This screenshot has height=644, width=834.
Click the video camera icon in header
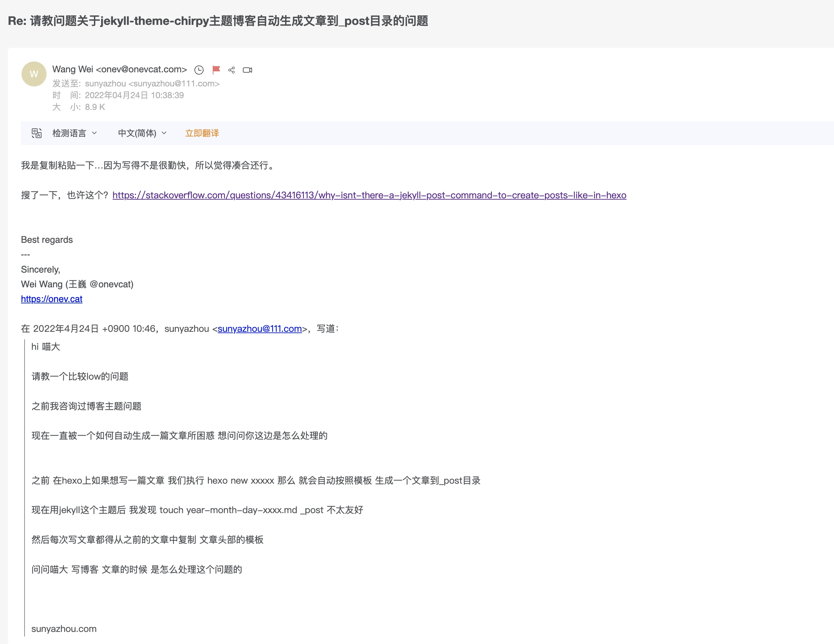[x=247, y=70]
